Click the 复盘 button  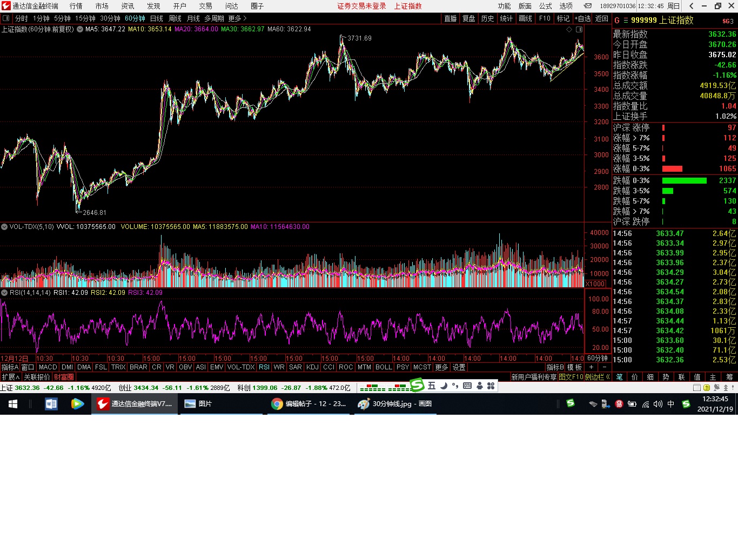[468, 18]
